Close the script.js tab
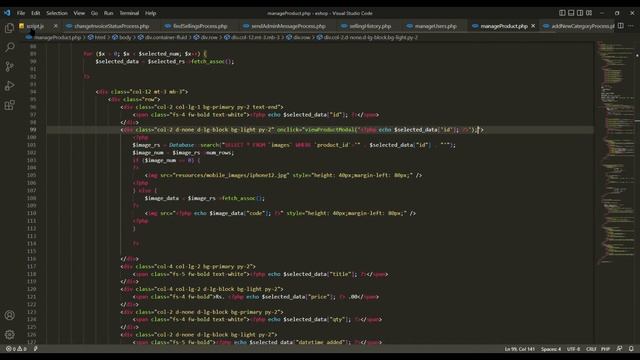The height and width of the screenshot is (360, 640). click(x=56, y=26)
